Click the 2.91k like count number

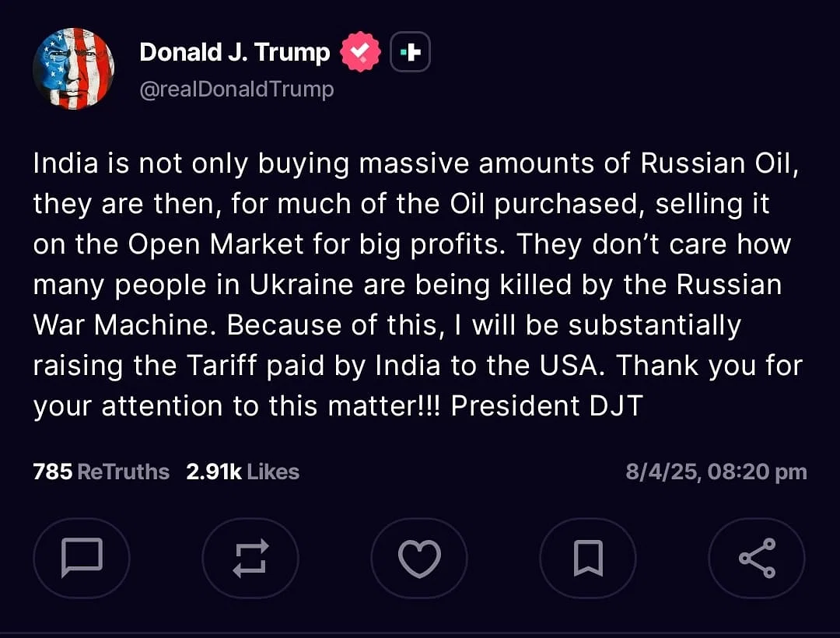[213, 471]
